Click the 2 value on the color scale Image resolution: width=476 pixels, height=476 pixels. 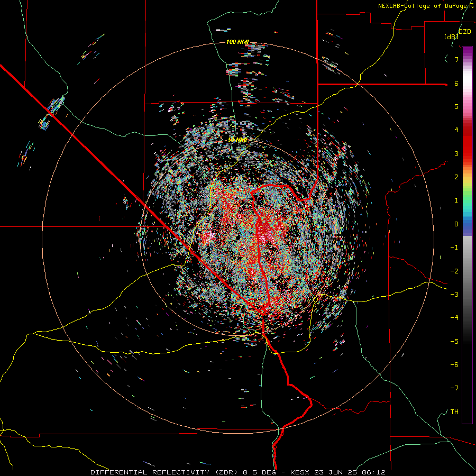(x=456, y=177)
